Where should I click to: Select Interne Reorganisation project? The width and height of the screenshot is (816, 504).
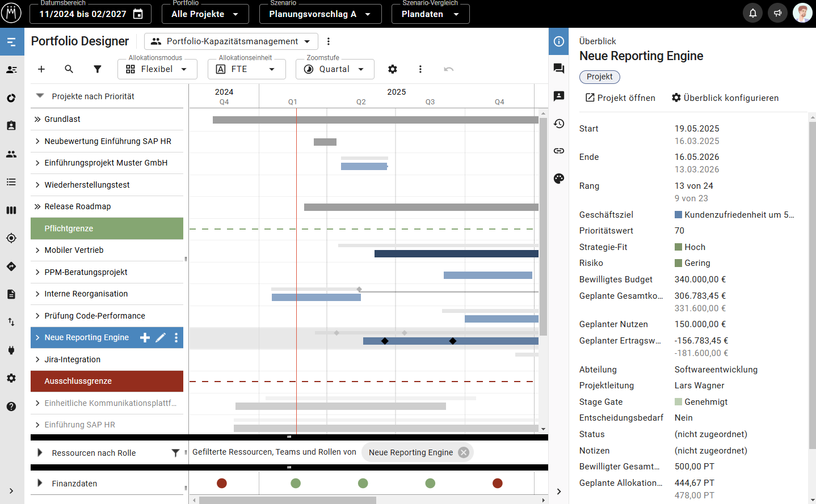(x=107, y=294)
